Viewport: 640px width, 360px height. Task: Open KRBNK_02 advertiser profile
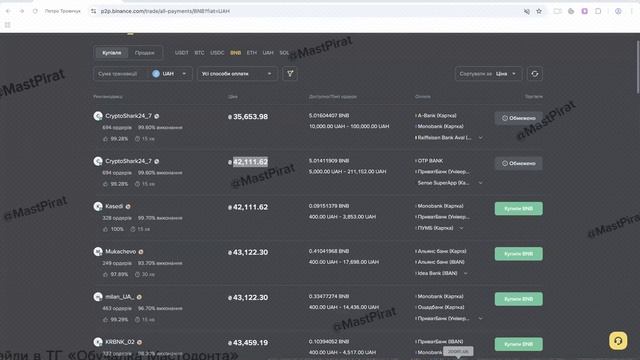pos(120,342)
